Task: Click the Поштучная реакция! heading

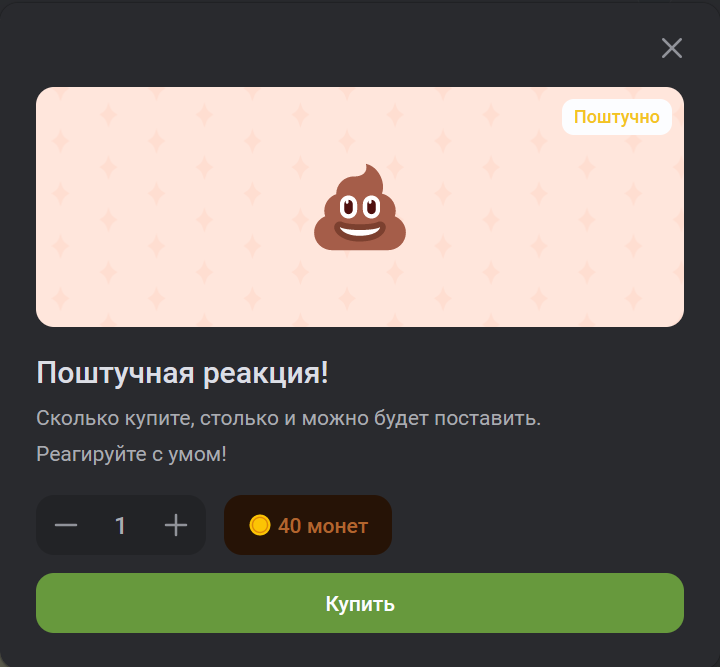Action: click(x=182, y=372)
